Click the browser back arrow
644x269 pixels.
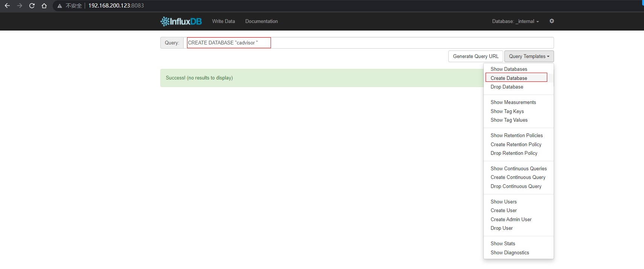tap(7, 6)
